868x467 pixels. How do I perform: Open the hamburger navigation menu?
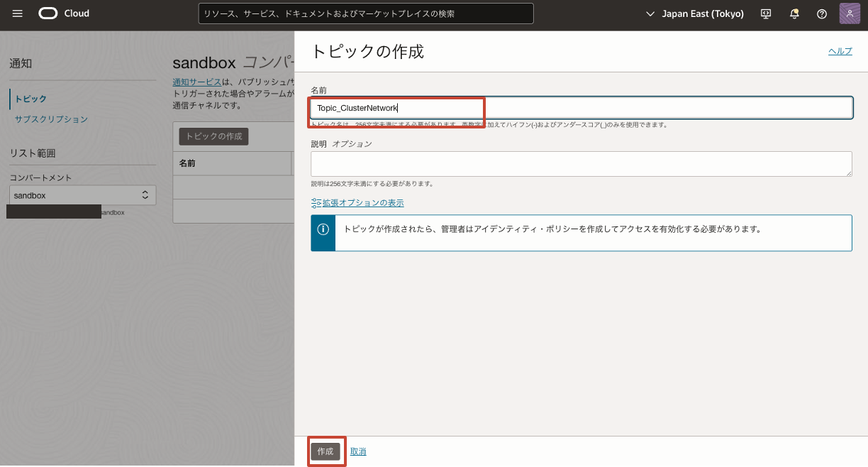coord(18,13)
